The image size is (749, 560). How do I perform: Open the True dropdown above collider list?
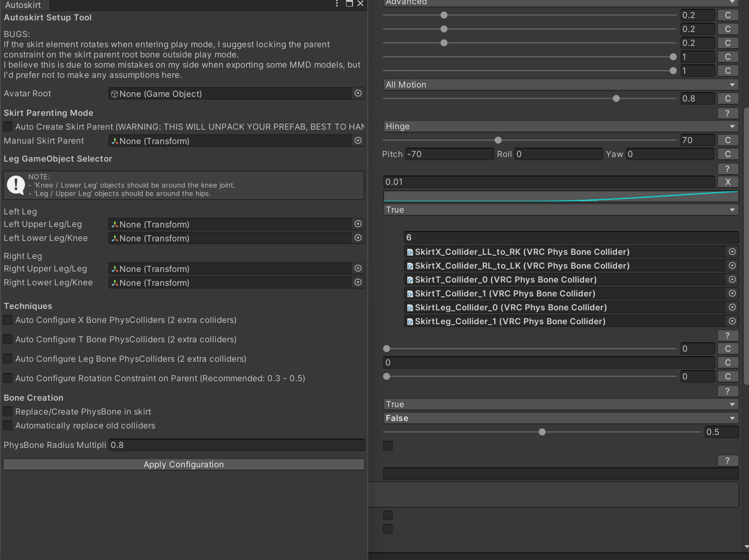click(560, 210)
